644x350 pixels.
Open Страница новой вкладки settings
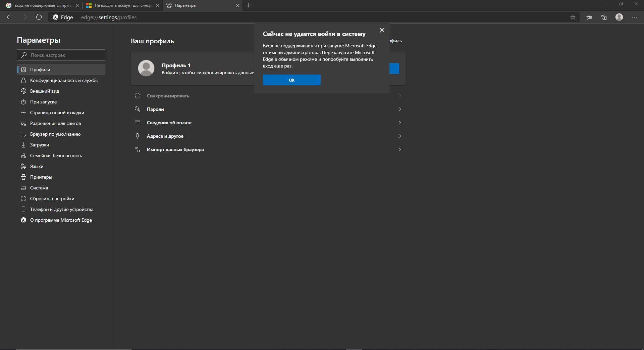pos(61,113)
